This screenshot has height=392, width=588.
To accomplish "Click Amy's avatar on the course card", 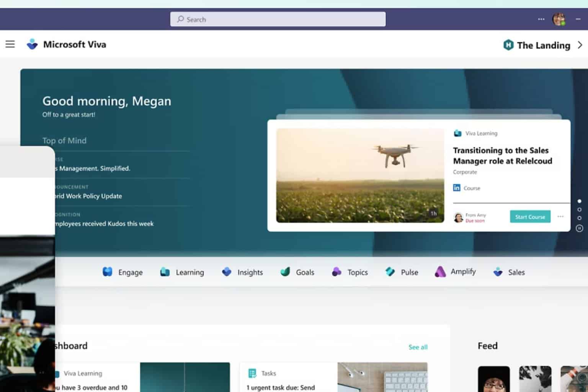I will tap(458, 217).
